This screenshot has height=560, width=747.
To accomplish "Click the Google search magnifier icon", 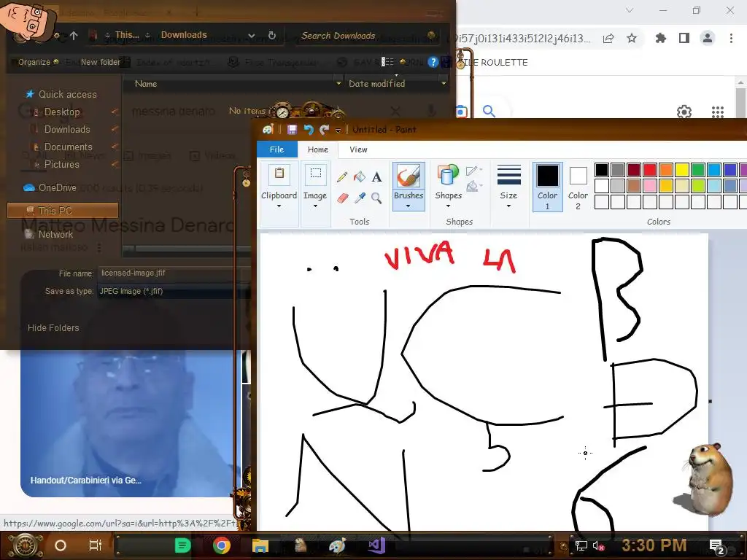I will coord(489,112).
